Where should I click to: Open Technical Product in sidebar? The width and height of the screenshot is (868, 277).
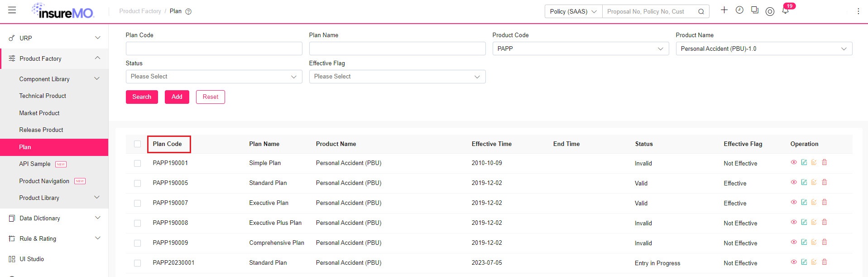coord(43,96)
